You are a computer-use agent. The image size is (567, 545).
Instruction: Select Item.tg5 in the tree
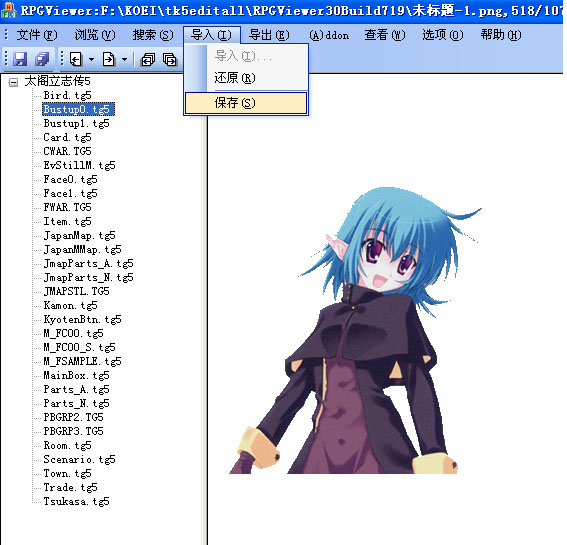pos(67,221)
